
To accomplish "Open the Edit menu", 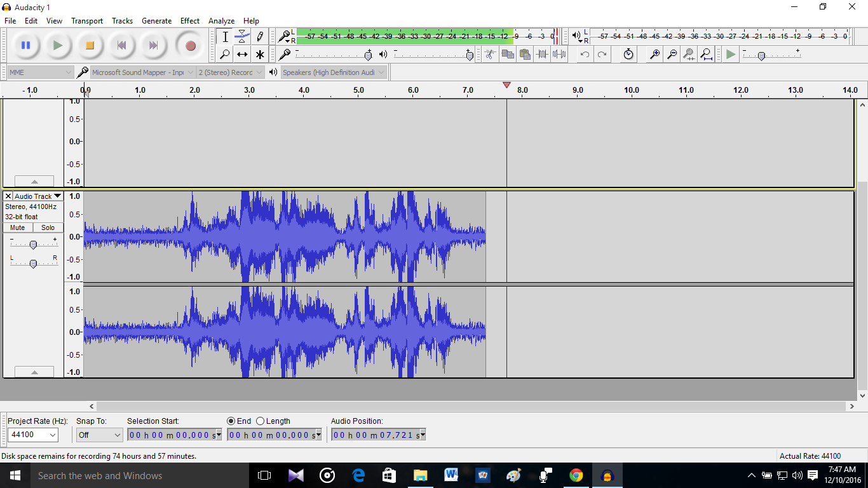I will point(31,20).
